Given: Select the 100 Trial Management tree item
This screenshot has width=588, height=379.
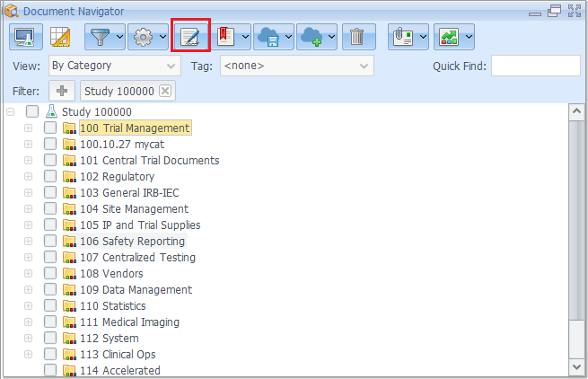Looking at the screenshot, I should [x=135, y=128].
